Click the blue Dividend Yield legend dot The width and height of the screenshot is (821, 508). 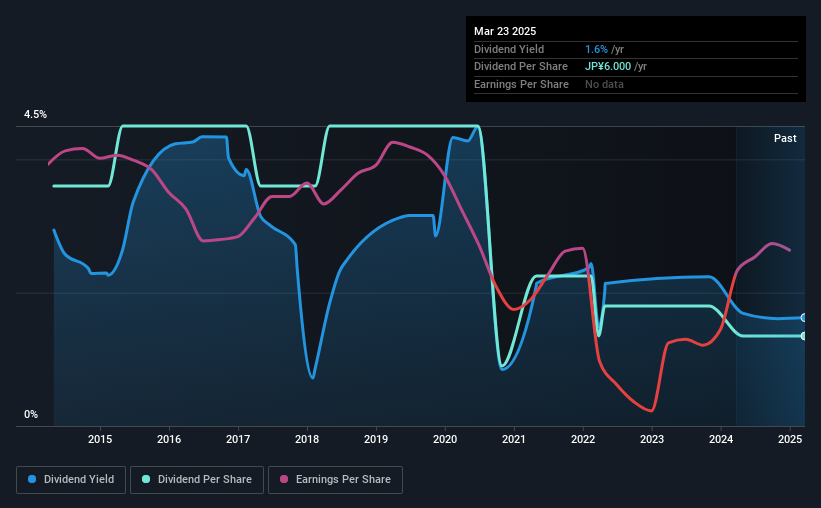tap(32, 479)
